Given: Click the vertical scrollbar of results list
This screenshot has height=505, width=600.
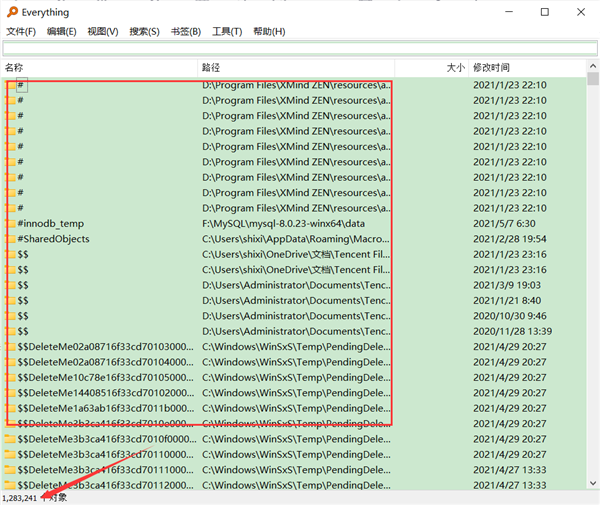Looking at the screenshot, I should point(593,300).
